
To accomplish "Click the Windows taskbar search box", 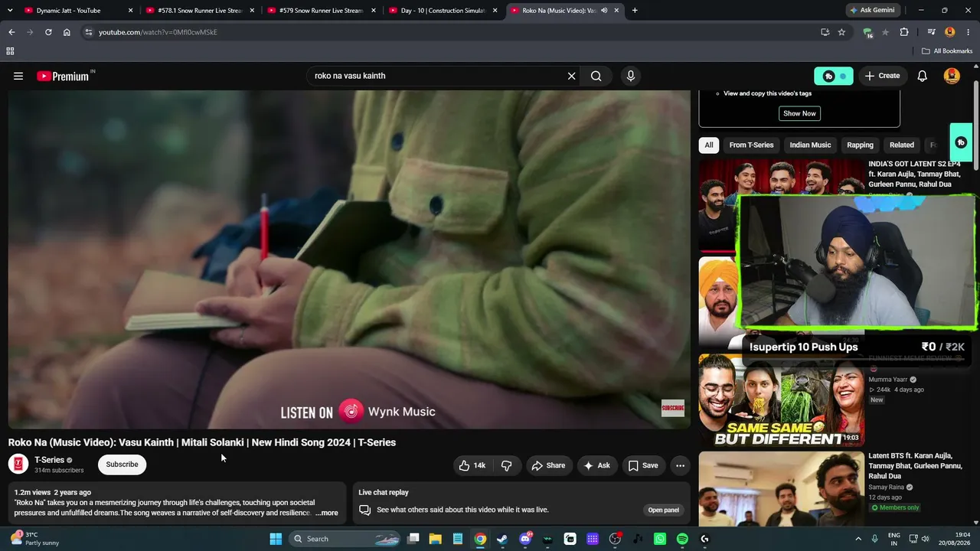I will [x=345, y=539].
